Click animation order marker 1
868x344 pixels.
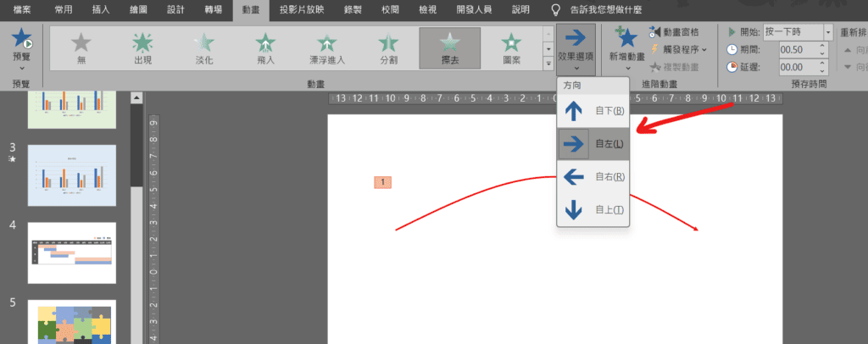click(383, 182)
